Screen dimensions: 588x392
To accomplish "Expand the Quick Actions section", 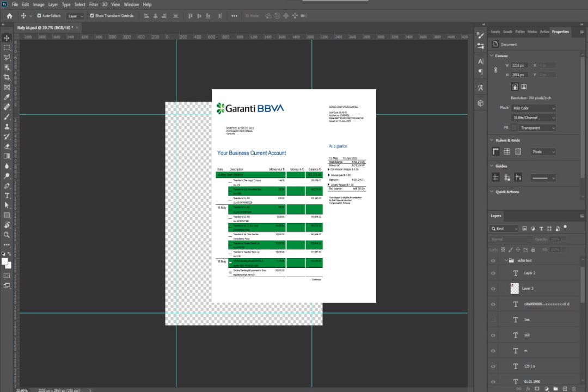I will click(492, 192).
